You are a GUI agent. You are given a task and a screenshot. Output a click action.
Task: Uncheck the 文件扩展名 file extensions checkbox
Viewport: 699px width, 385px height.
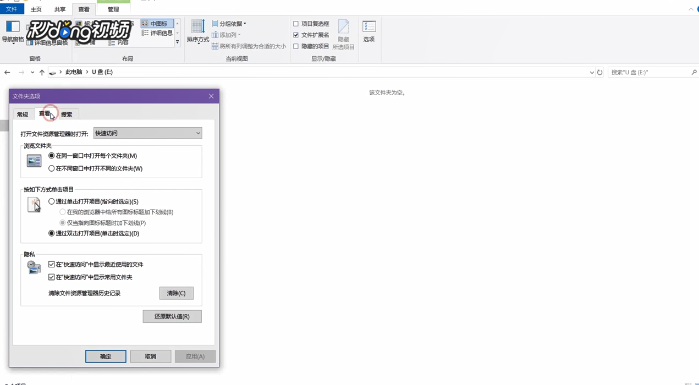(x=296, y=35)
